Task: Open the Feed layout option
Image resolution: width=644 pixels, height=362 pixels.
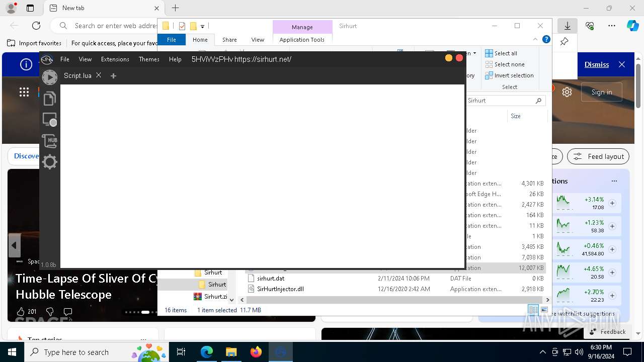Action: [x=598, y=156]
